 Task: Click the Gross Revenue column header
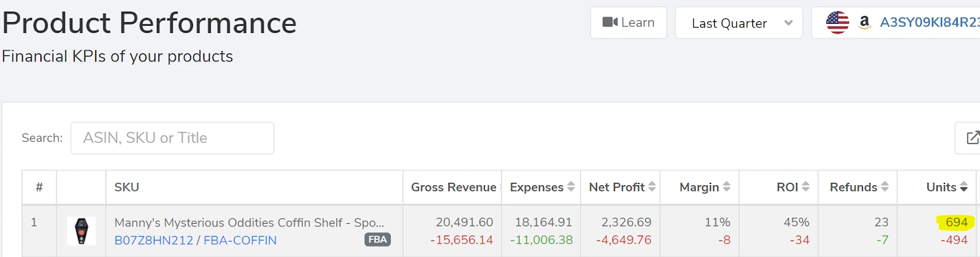[x=453, y=187]
